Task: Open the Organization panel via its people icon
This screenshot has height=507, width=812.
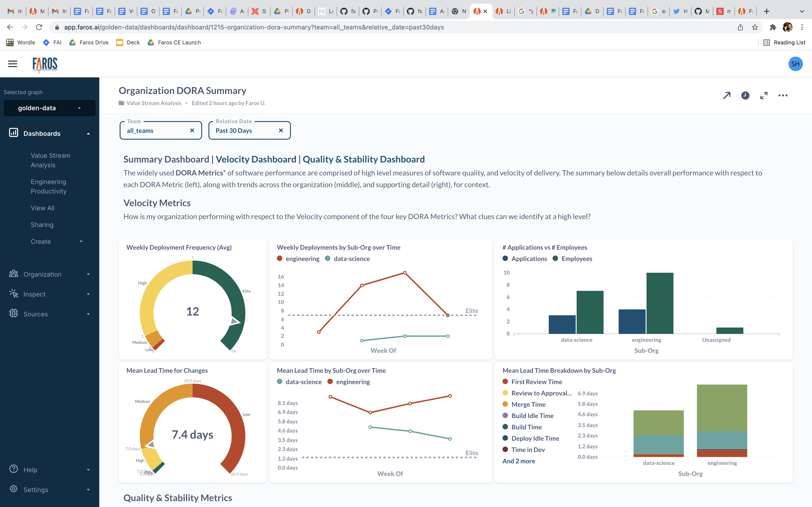Action: point(13,274)
